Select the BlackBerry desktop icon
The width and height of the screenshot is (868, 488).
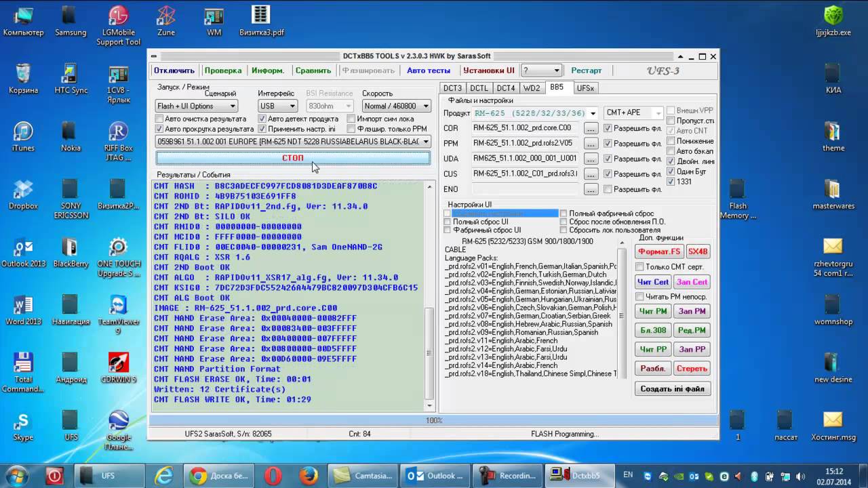tap(71, 253)
